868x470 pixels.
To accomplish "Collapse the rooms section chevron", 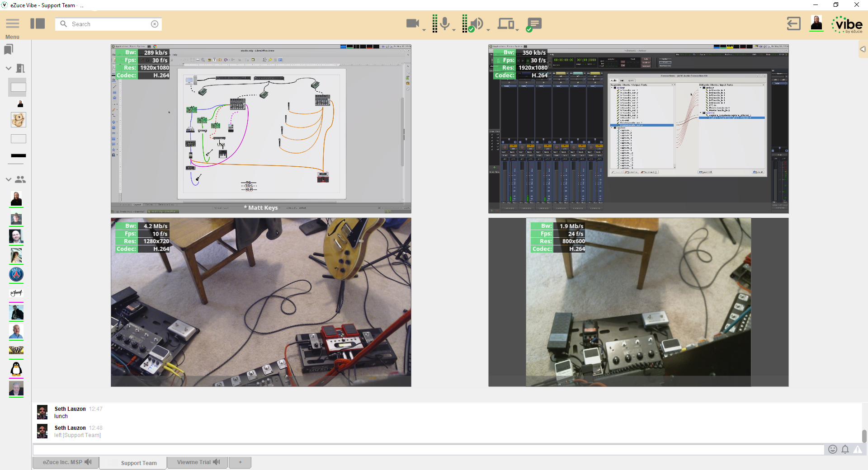I will coord(8,68).
